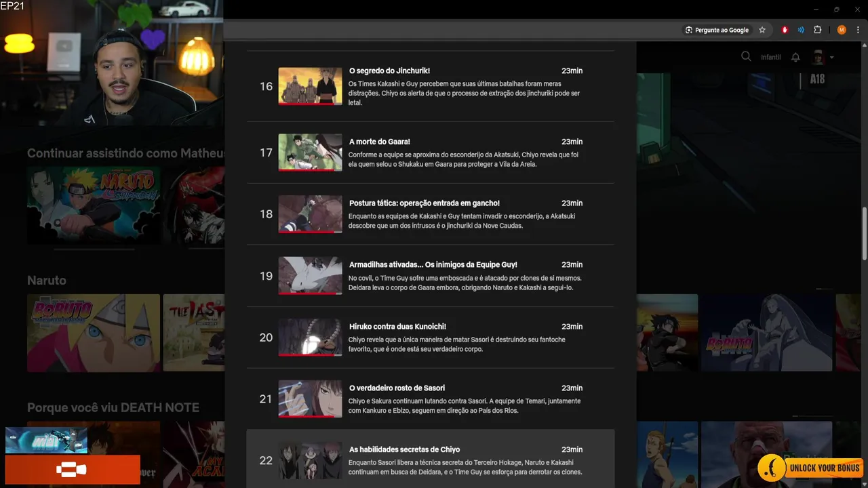This screenshot has width=868, height=488.
Task: Click episode number 19
Action: click(266, 276)
